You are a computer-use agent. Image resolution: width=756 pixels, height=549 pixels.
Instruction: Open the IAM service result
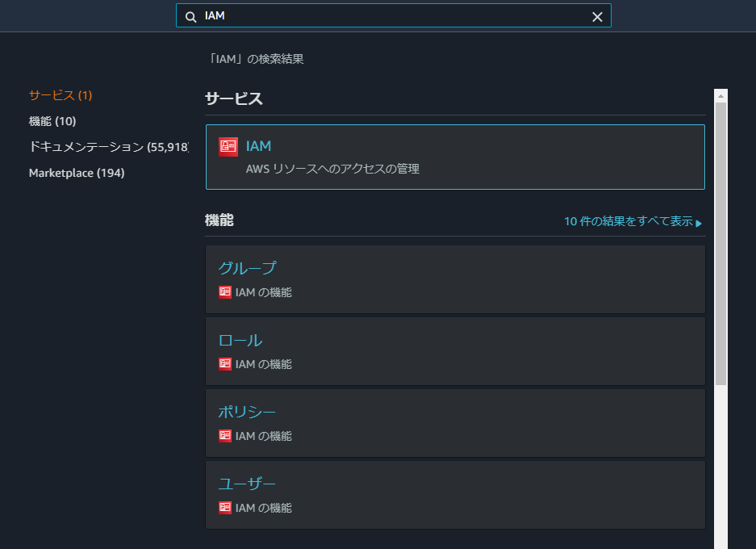click(x=455, y=157)
